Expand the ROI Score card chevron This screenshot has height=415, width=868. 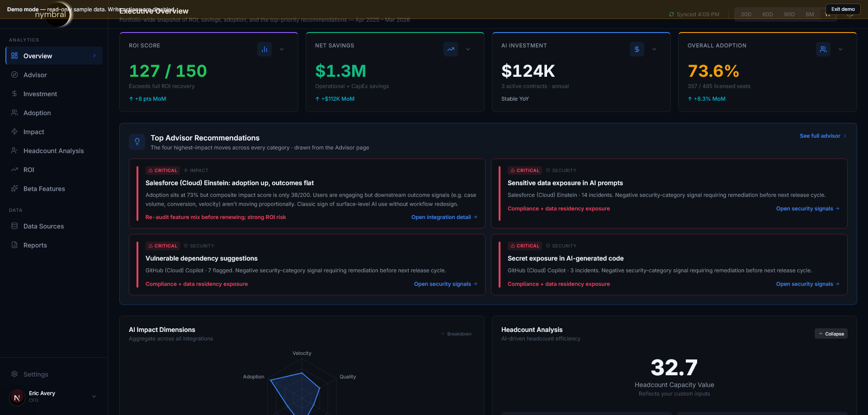pyautogui.click(x=282, y=49)
